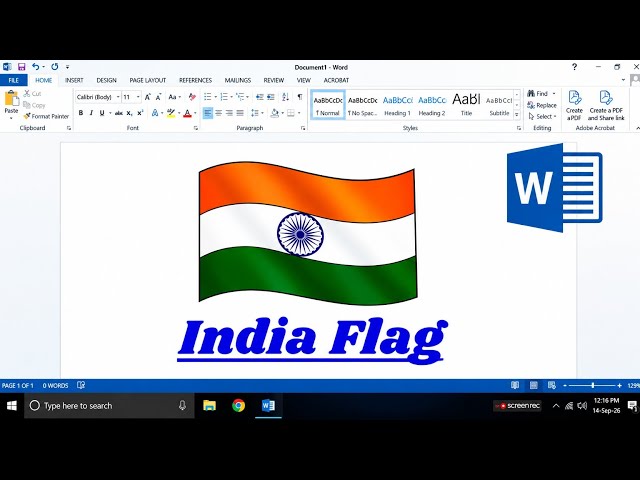Open the Change Case Aa menu
This screenshot has width=640, height=480.
point(174,97)
